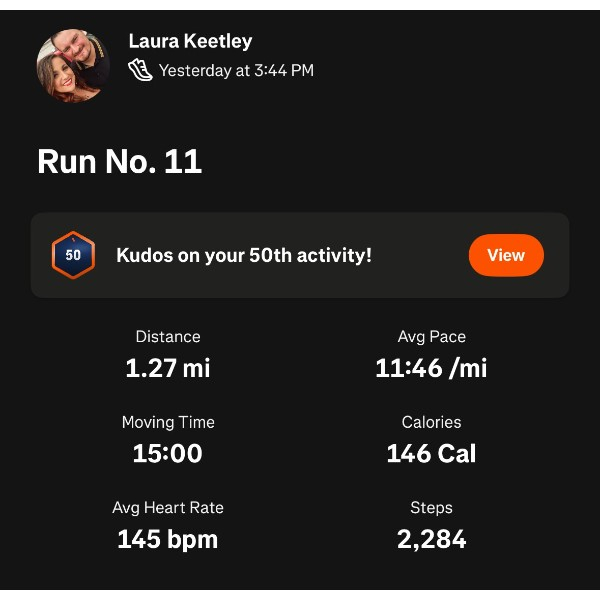The height and width of the screenshot is (600, 600).
Task: Click the Calories stat label
Action: [x=431, y=422]
